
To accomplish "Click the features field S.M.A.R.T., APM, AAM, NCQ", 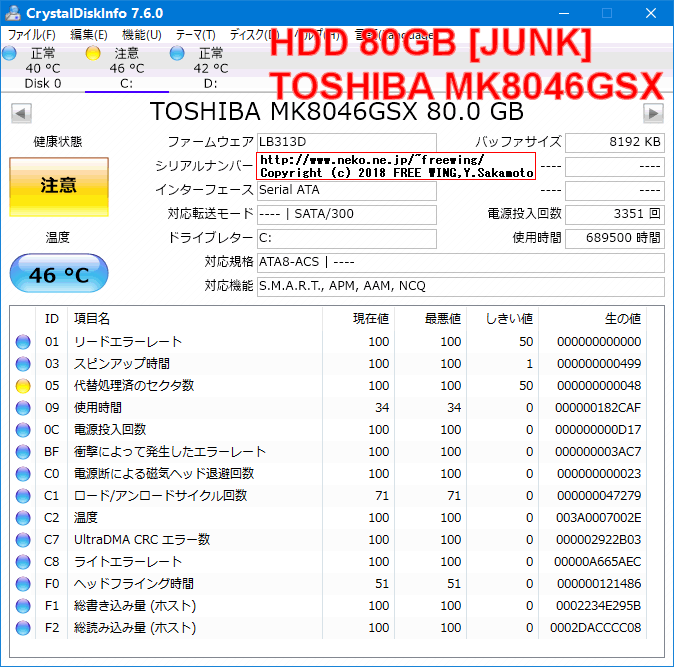I will 461,287.
